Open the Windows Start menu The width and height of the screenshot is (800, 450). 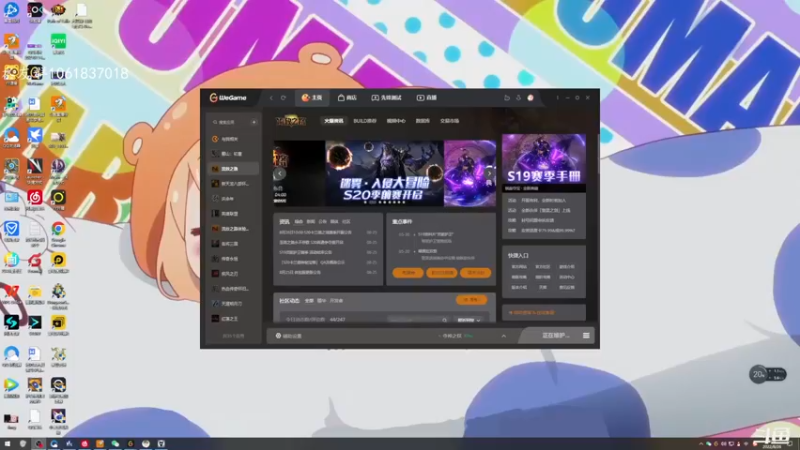(7, 444)
